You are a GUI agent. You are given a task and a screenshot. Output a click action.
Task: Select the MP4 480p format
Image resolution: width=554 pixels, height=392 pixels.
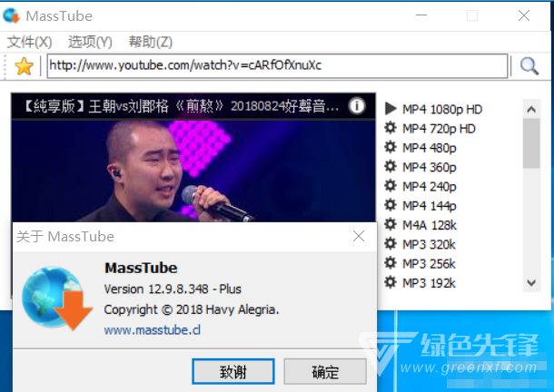coord(430,148)
